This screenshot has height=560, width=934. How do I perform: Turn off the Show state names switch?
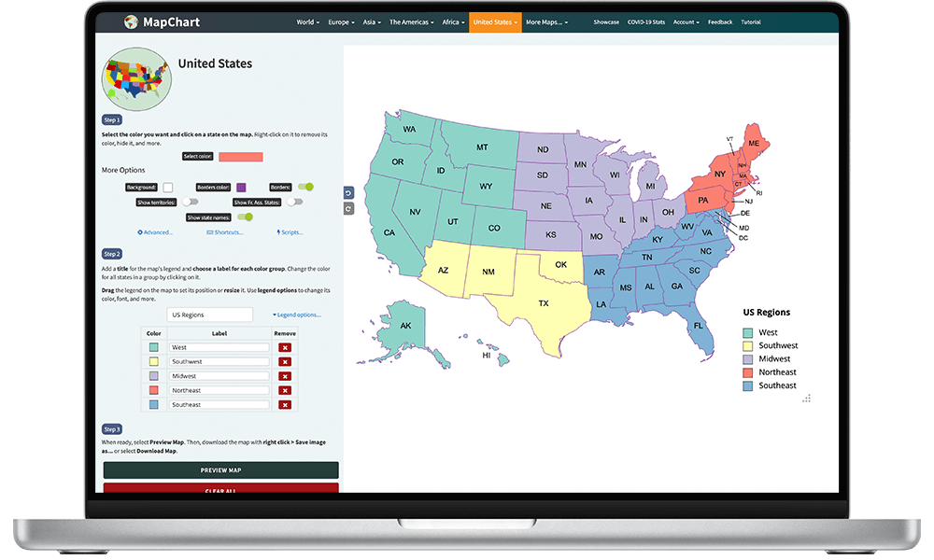245,217
